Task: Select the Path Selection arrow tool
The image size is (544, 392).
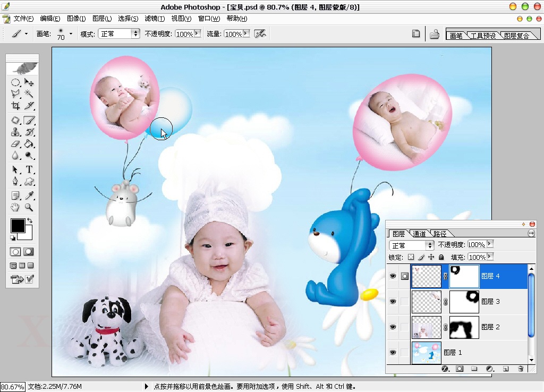Action: (15, 169)
